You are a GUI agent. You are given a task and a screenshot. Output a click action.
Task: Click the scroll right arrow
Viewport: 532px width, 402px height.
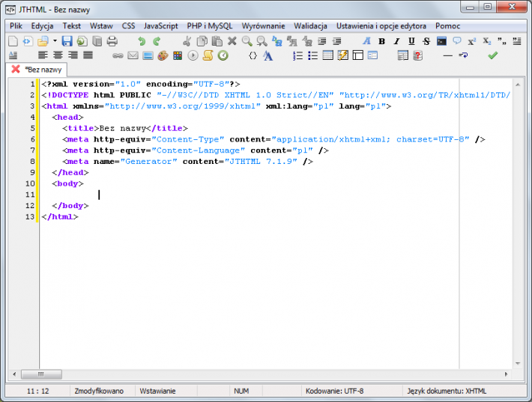pos(506,374)
